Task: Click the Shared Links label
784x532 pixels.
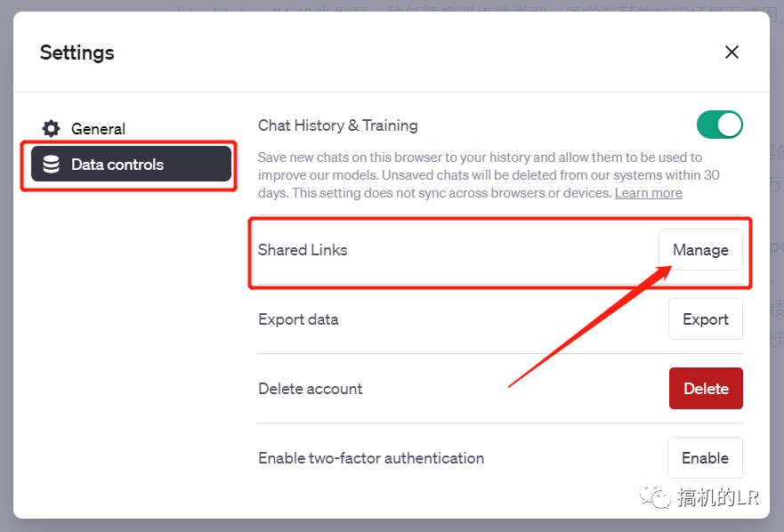Action: [x=303, y=250]
